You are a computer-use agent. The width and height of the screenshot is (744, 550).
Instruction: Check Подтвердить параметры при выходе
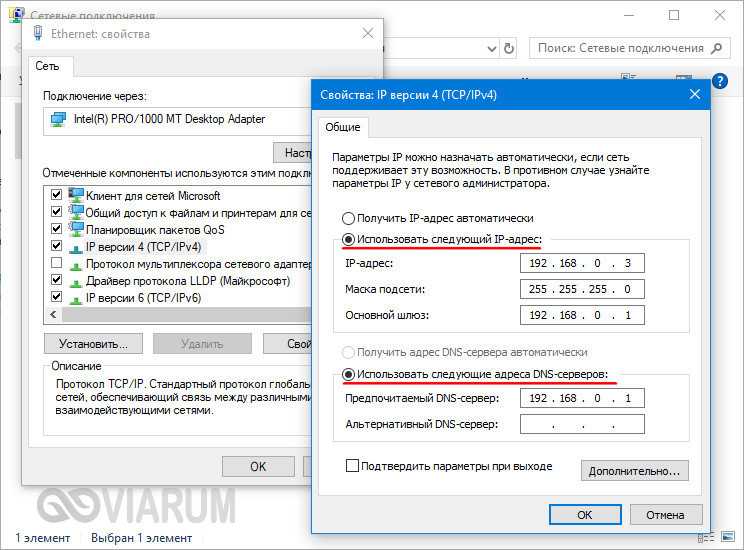click(x=352, y=466)
